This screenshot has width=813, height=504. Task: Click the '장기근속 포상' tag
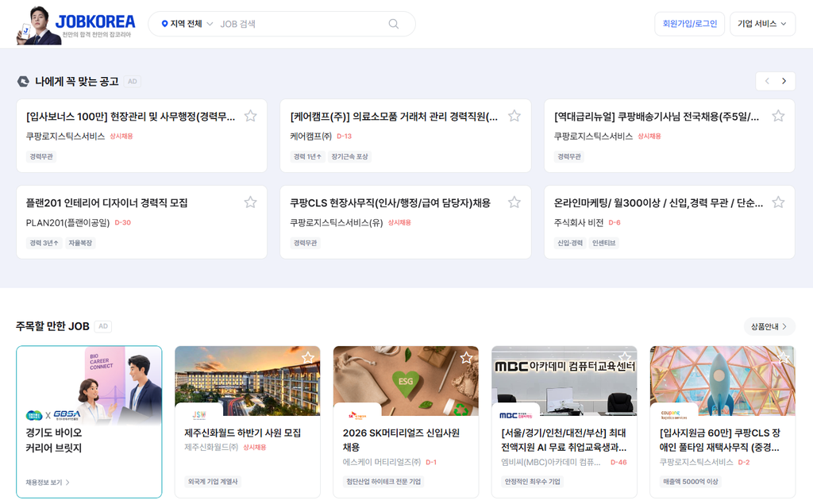pyautogui.click(x=349, y=156)
